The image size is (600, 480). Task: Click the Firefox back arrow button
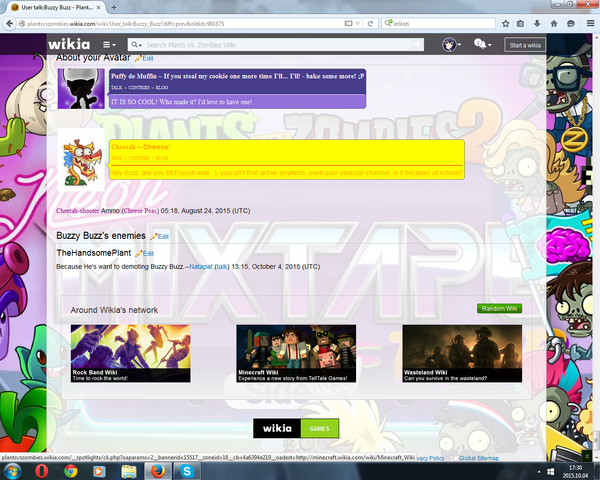pyautogui.click(x=10, y=24)
